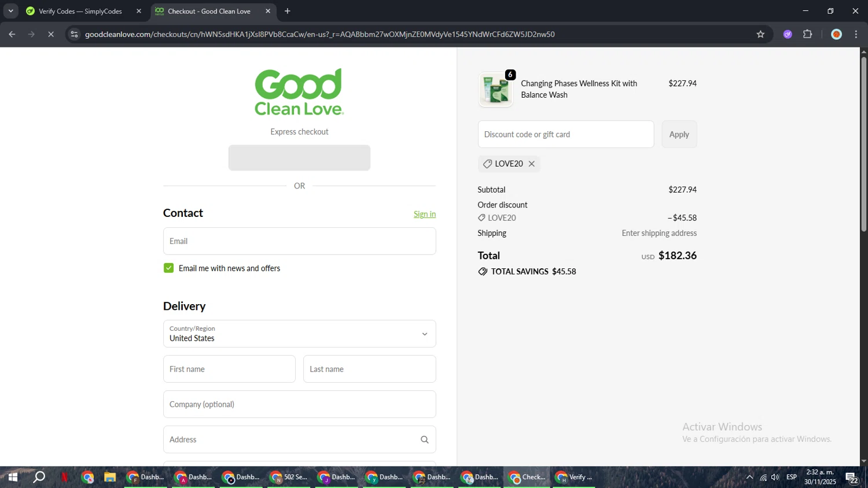Screen dimensions: 868x488
Task: Uncheck Email me with news and offers
Action: [168, 268]
